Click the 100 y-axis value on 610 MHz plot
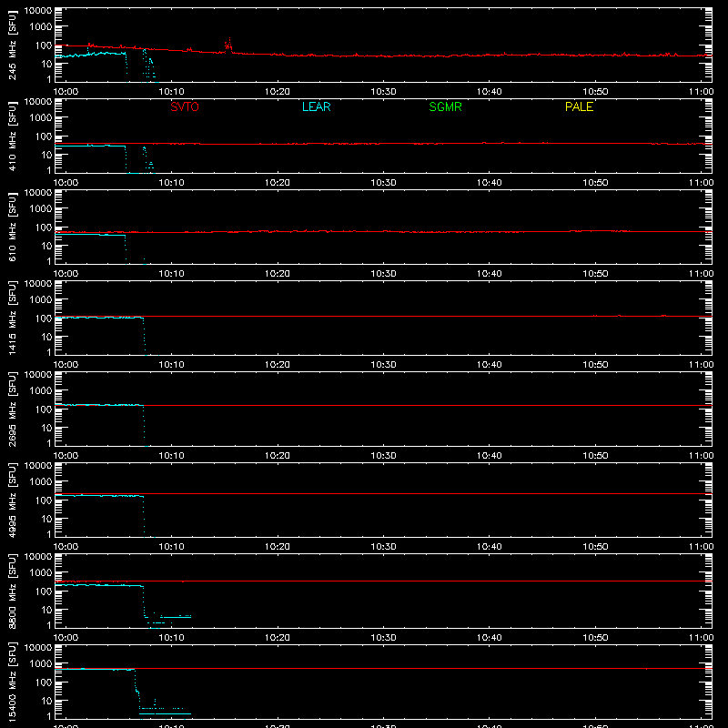Image resolution: width=728 pixels, height=728 pixels. pyautogui.click(x=44, y=227)
